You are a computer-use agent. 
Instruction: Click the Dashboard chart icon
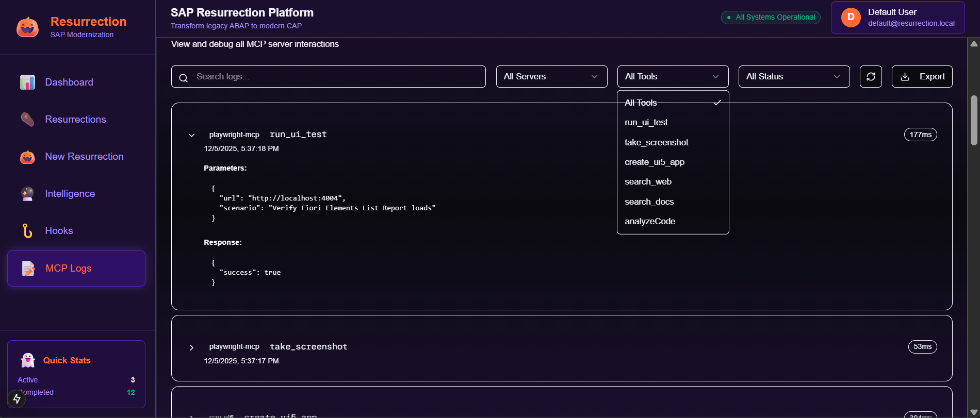point(27,82)
